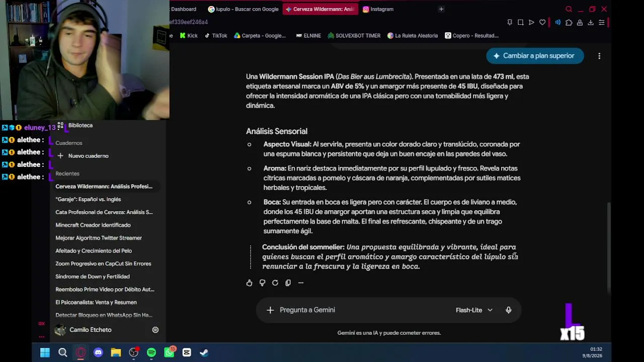Viewport: 644px width, 362px height.
Task: Open the TikTok bookmark
Action: [x=215, y=36]
